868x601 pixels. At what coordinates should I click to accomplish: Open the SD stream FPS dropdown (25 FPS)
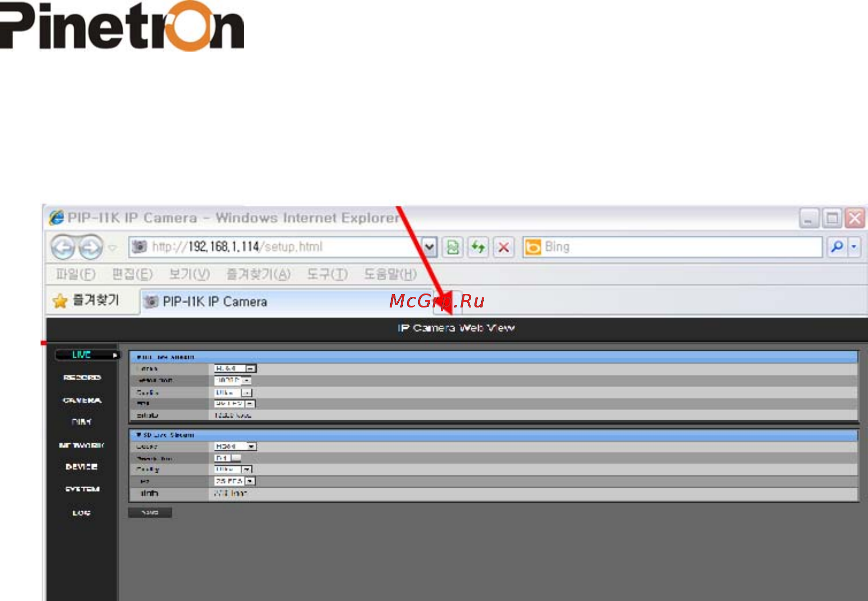[x=235, y=481]
